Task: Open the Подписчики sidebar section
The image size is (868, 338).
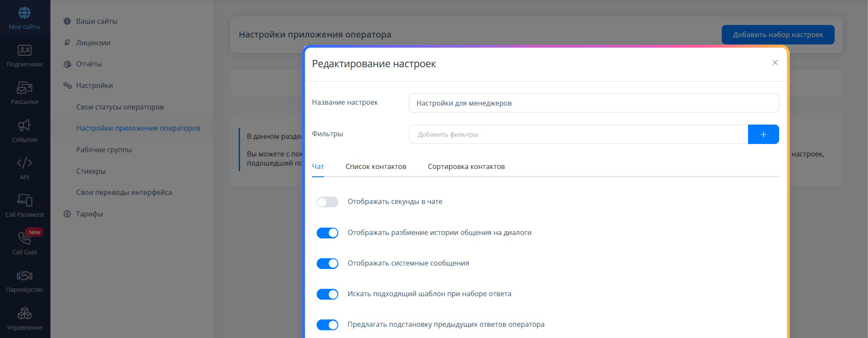Action: pos(24,56)
